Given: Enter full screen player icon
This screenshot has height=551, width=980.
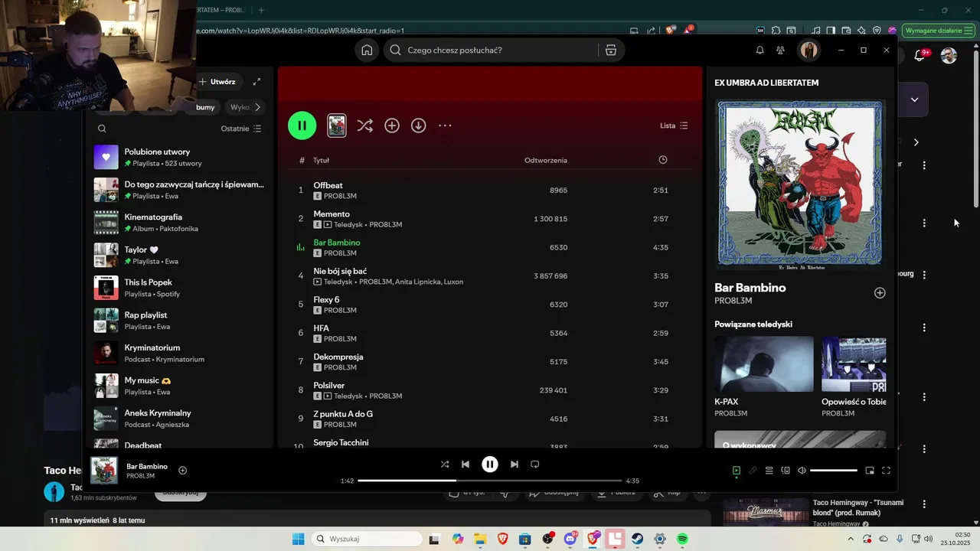Looking at the screenshot, I should pyautogui.click(x=886, y=471).
